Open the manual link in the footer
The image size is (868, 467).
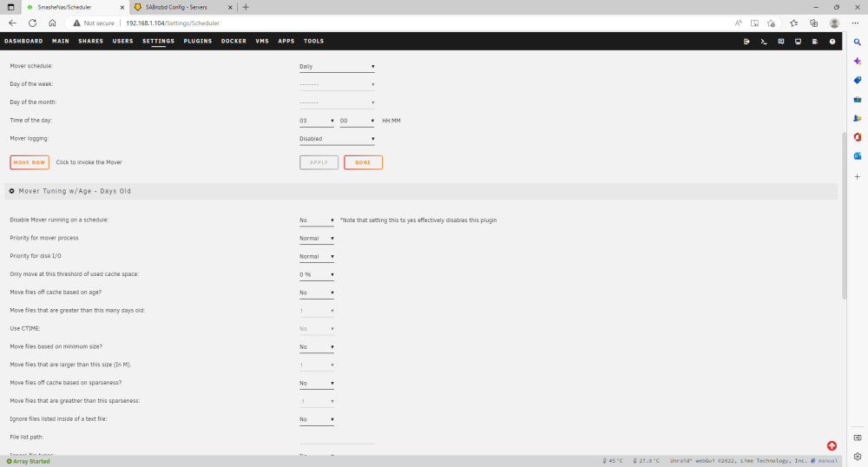pos(827,460)
